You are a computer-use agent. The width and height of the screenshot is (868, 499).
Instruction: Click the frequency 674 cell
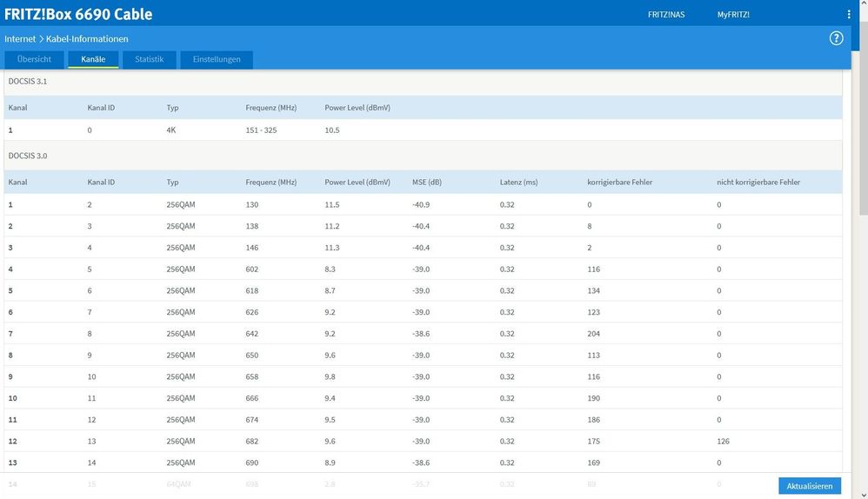tap(252, 420)
